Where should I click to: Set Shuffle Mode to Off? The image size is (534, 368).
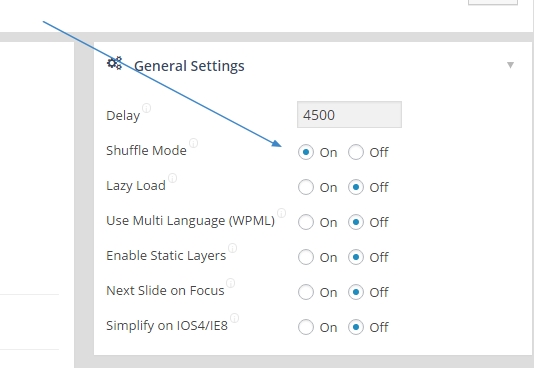point(356,152)
